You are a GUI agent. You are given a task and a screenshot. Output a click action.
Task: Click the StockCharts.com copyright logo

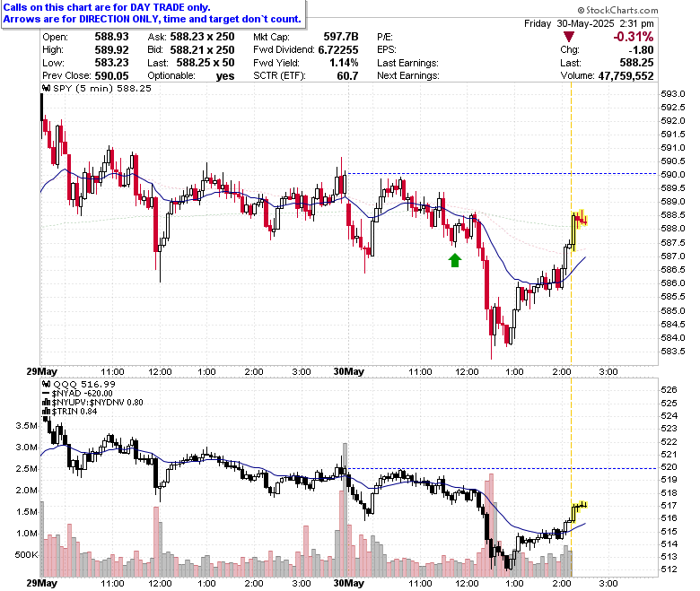tap(617, 10)
